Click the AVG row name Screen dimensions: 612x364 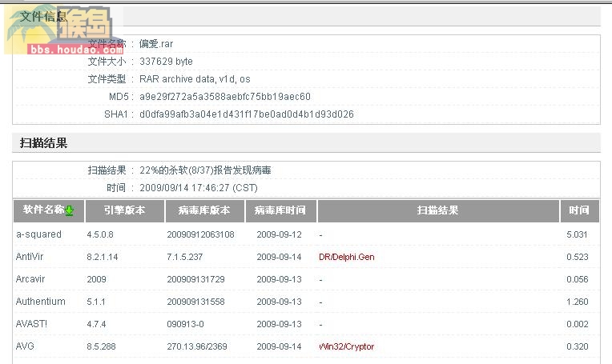(x=25, y=346)
